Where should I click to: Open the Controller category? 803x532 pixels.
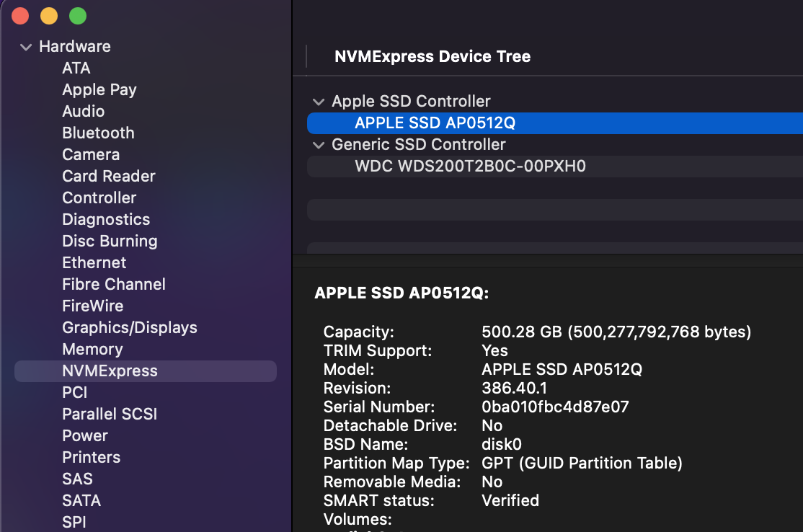tap(99, 198)
